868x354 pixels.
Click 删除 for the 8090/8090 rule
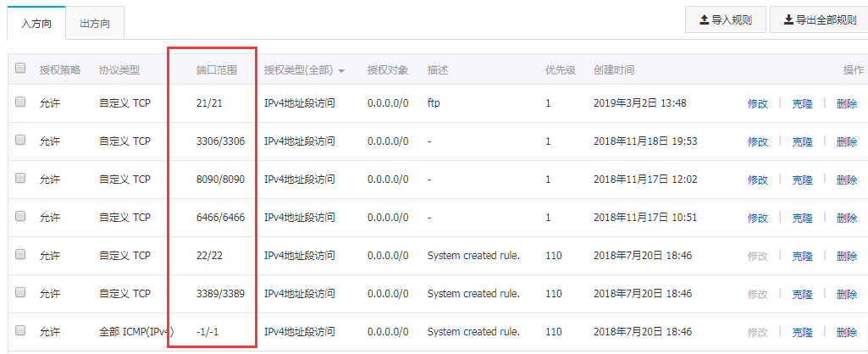tap(847, 180)
